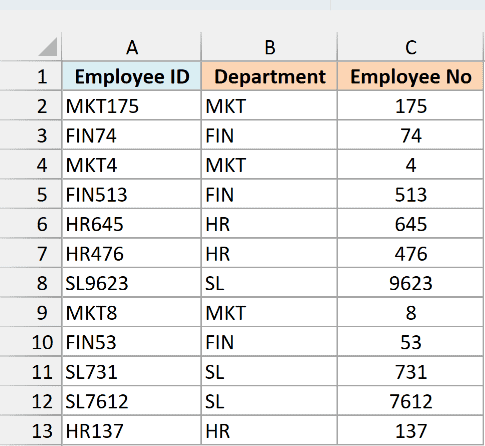Image resolution: width=485 pixels, height=446 pixels.
Task: Select Employee No cell 645
Action: (411, 223)
